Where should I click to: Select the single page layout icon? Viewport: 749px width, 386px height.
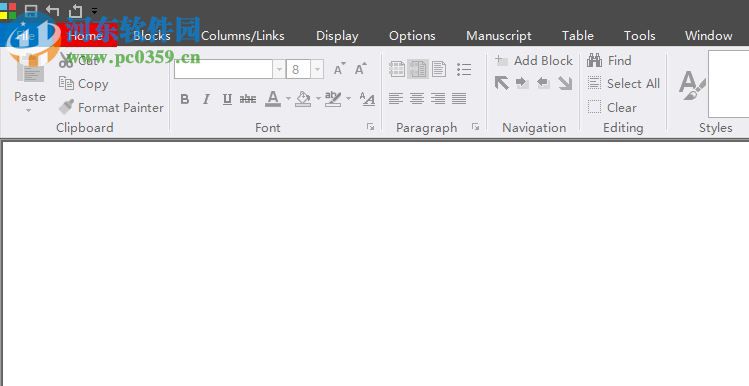click(x=439, y=70)
